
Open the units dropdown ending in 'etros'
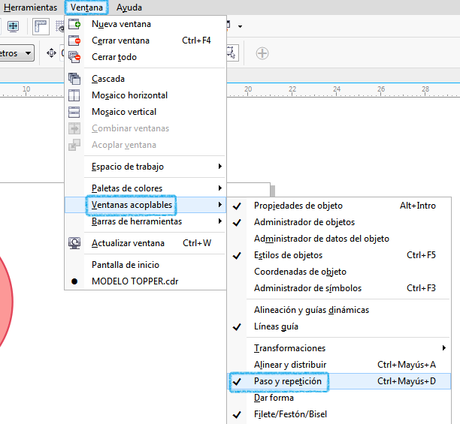16,53
